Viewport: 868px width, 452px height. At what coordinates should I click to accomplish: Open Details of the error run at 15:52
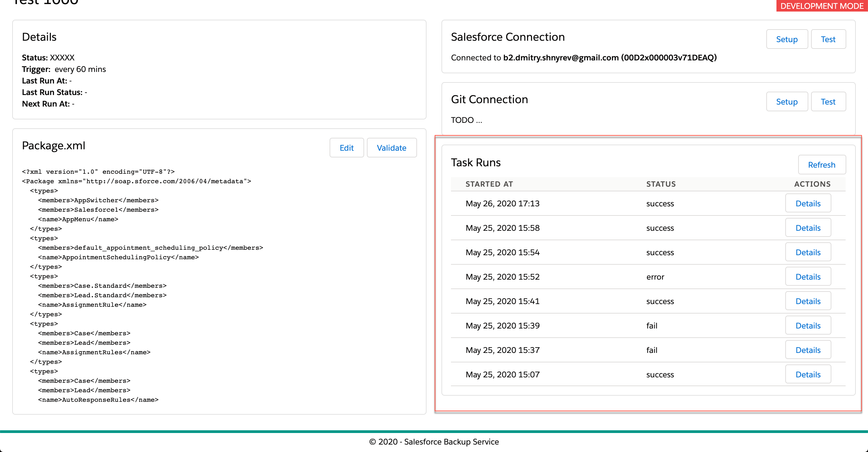tap(808, 277)
